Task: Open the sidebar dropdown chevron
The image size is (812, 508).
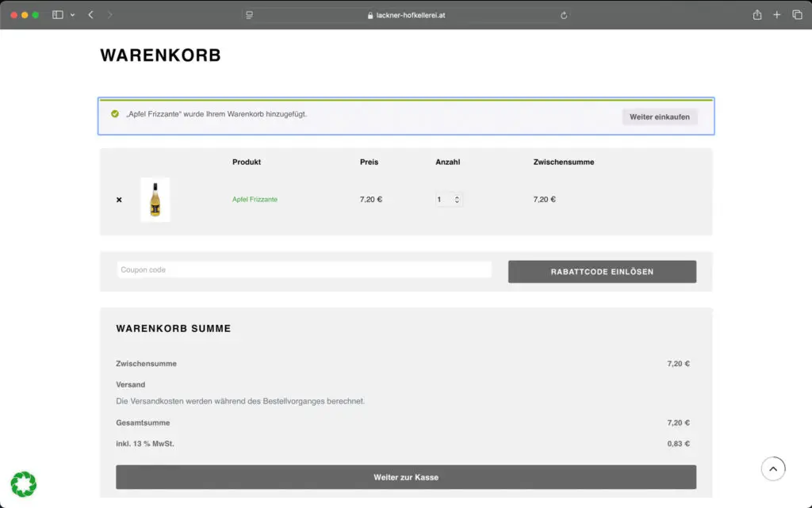Action: [71, 14]
